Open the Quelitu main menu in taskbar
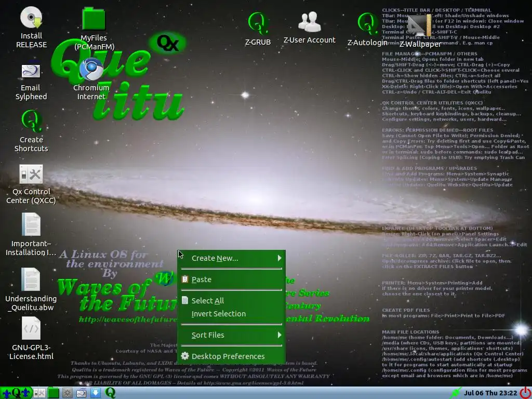Image resolution: width=532 pixels, height=399 pixels. coord(16,393)
